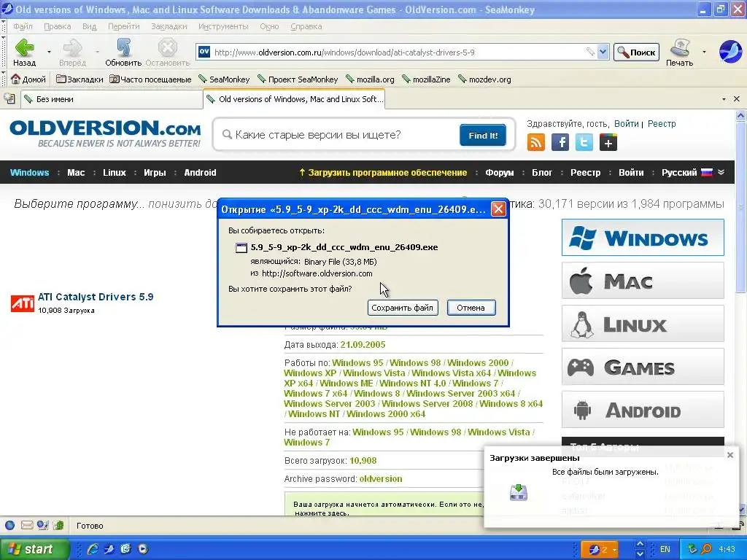Open the Файл menu
This screenshot has width=747, height=560.
point(23,26)
